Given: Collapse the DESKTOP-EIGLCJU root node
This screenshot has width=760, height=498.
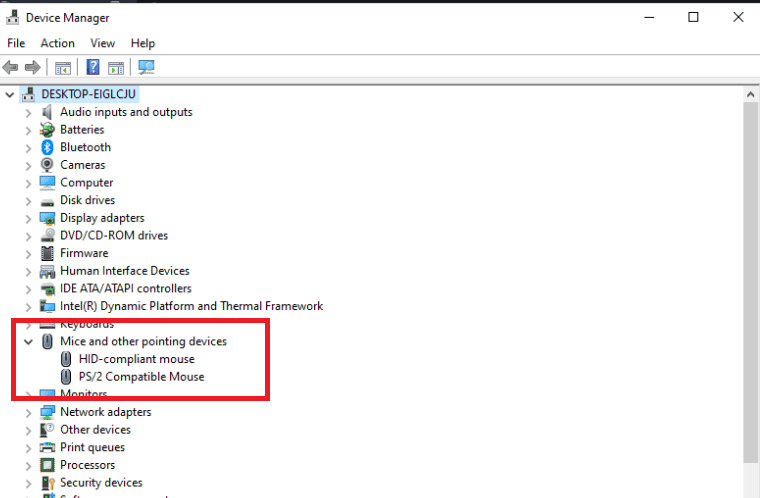Looking at the screenshot, I should (x=10, y=95).
